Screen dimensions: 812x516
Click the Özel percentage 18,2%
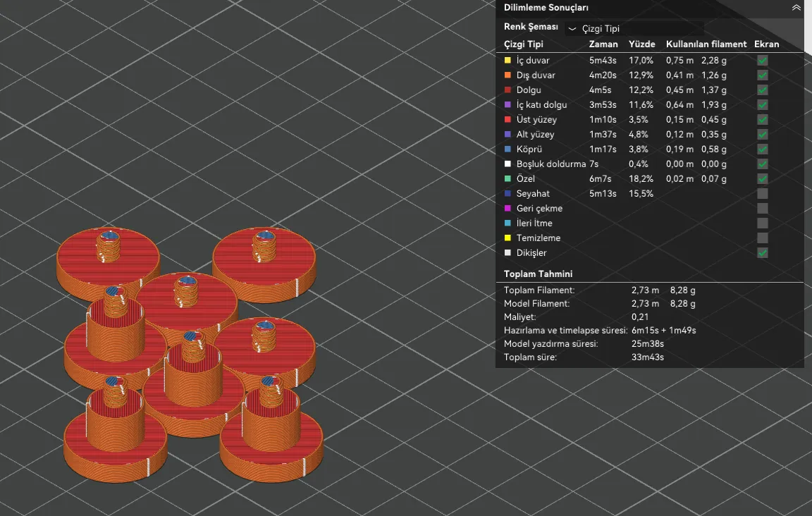(641, 179)
